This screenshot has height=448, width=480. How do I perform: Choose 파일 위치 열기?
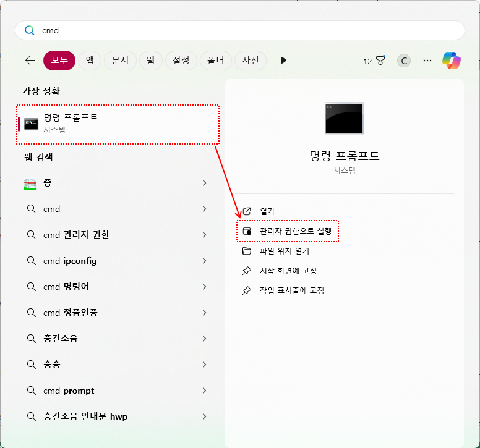(x=285, y=251)
